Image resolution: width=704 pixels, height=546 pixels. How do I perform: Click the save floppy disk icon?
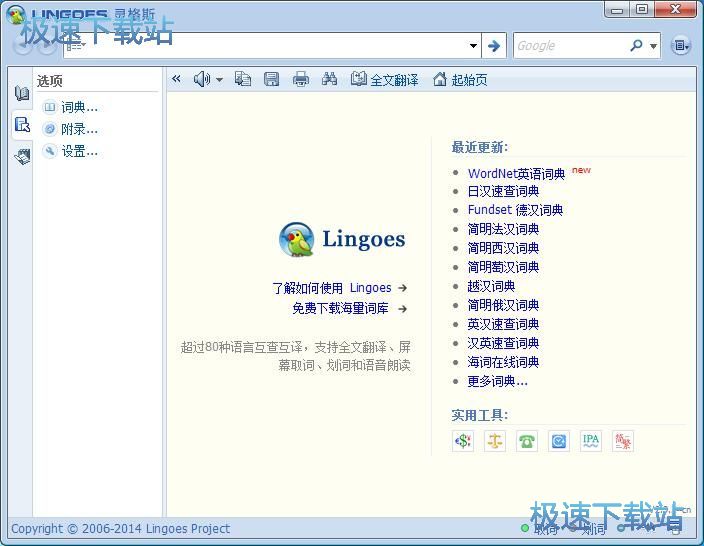271,79
